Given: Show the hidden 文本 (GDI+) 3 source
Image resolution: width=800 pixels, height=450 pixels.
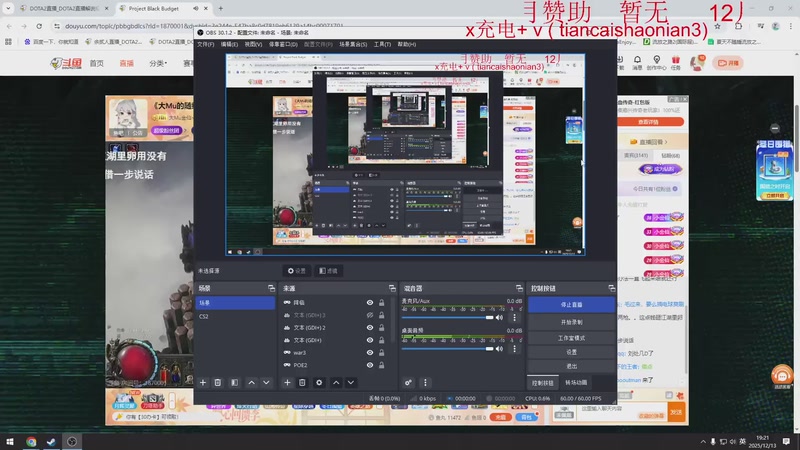Looking at the screenshot, I should click(370, 315).
